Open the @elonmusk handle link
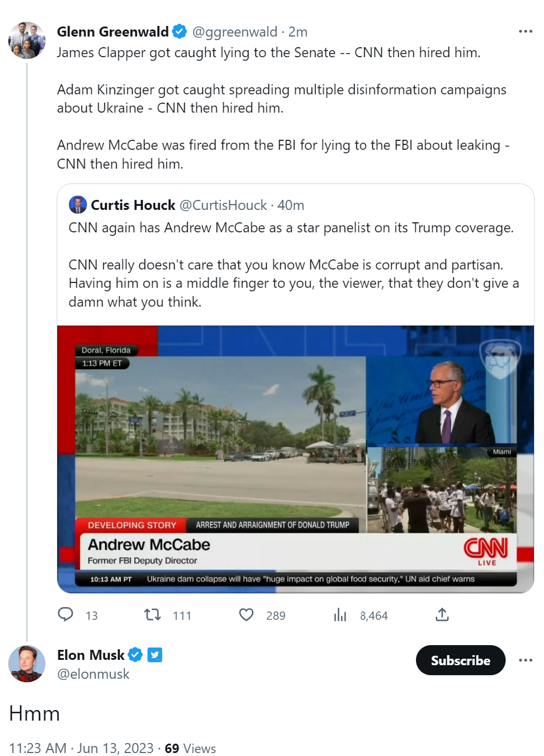Image resolution: width=544 pixels, height=756 pixels. click(x=93, y=674)
